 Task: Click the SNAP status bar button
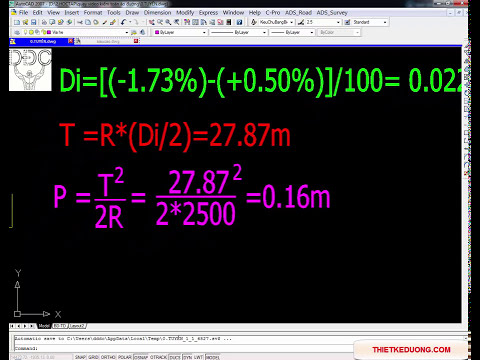[80, 357]
